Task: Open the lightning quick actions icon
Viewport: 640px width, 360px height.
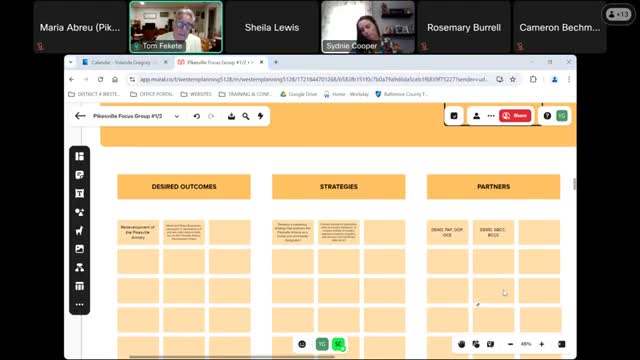Action: pos(260,116)
